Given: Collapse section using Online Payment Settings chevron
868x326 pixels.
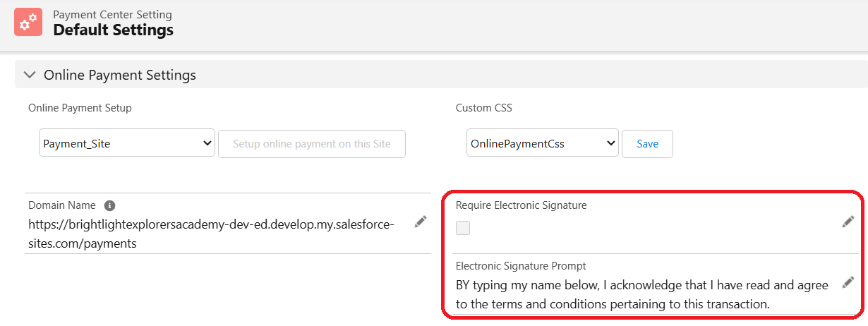Looking at the screenshot, I should coord(29,75).
